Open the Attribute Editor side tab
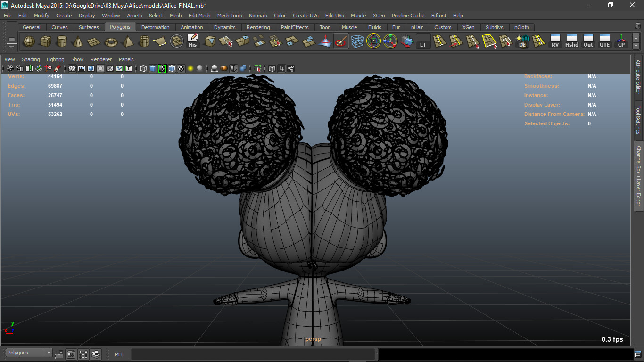Viewport: 644px width, 362px height. (638, 76)
